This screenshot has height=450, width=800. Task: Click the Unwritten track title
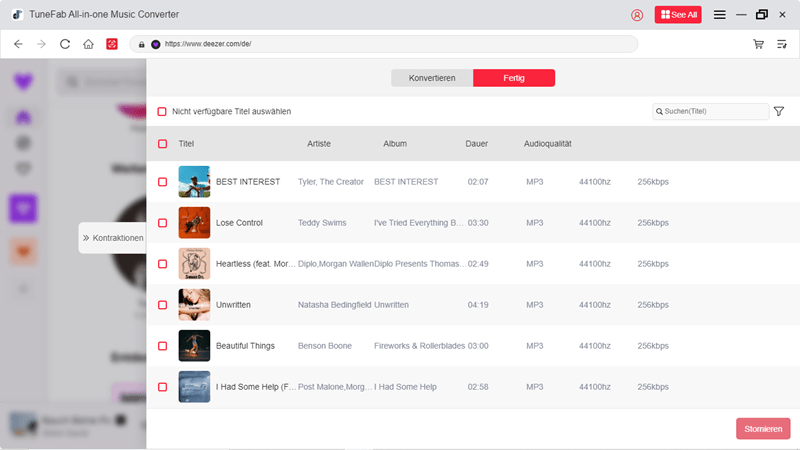233,305
